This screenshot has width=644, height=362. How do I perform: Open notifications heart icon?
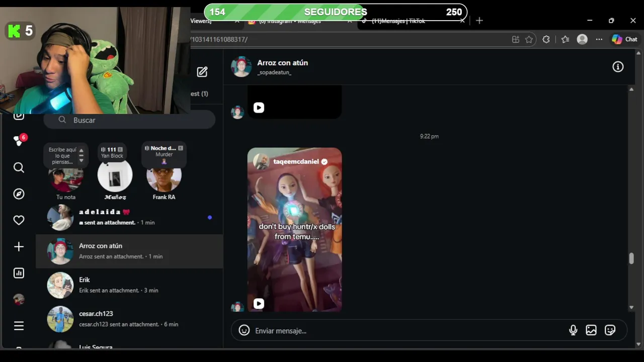(19, 220)
